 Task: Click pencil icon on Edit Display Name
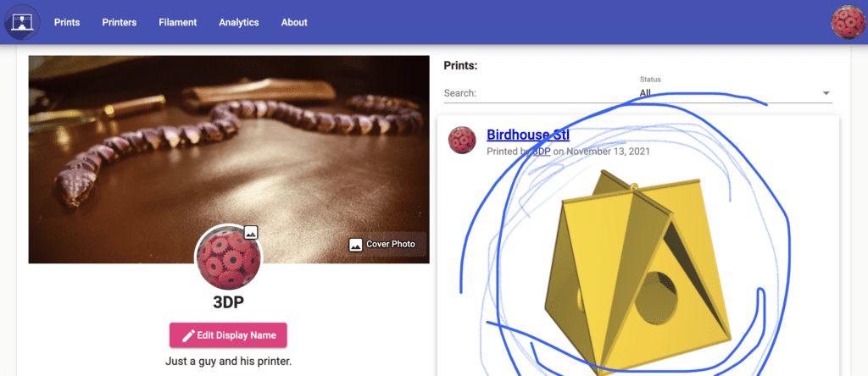[188, 335]
